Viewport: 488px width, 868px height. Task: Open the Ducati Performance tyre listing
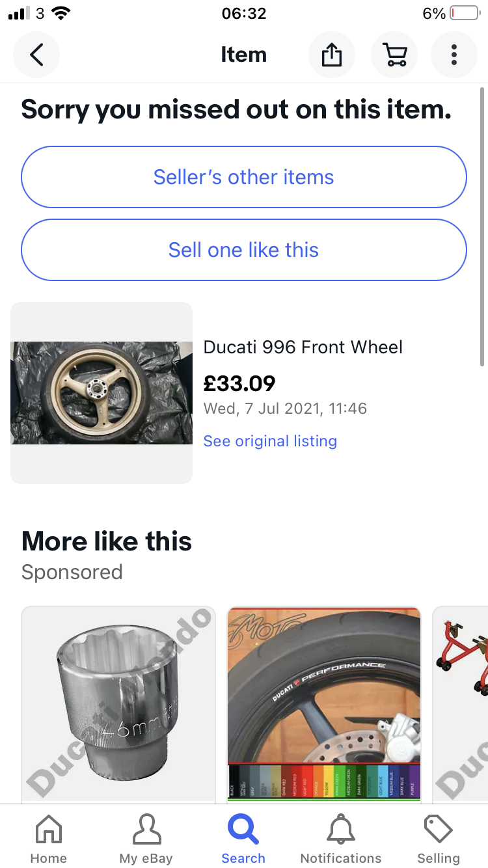click(x=324, y=690)
